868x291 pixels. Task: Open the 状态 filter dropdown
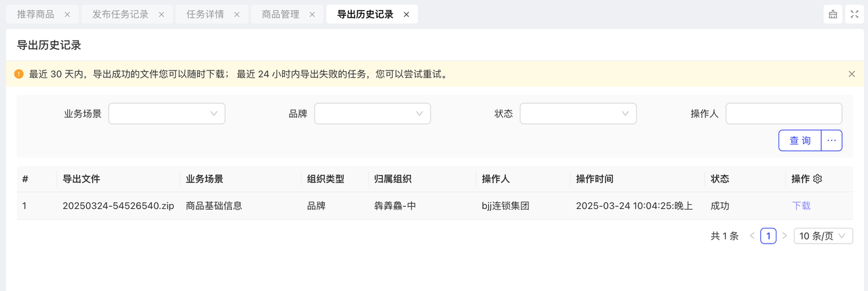coord(578,114)
